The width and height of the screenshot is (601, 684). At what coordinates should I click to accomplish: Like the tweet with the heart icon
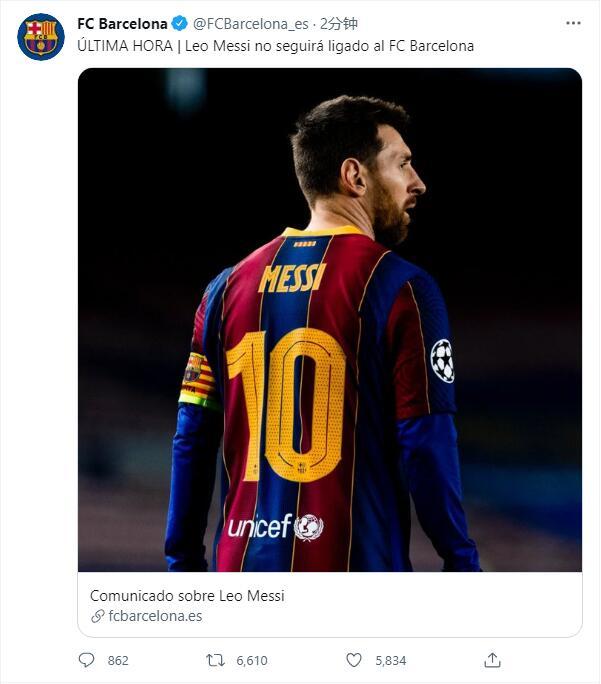(354, 660)
